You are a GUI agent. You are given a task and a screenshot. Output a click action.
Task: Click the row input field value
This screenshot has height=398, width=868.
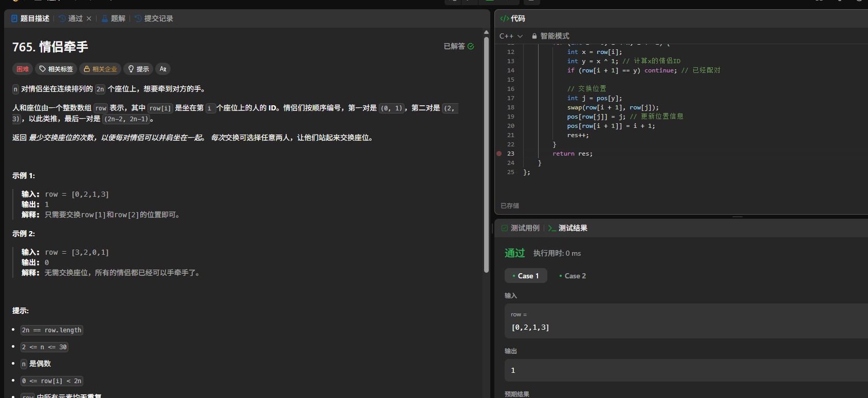pyautogui.click(x=530, y=327)
